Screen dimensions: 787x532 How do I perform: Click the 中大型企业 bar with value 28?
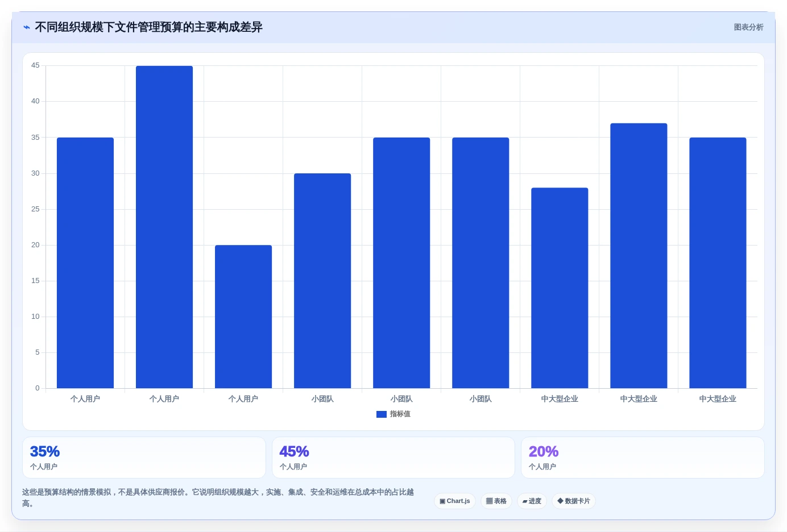pos(560,288)
